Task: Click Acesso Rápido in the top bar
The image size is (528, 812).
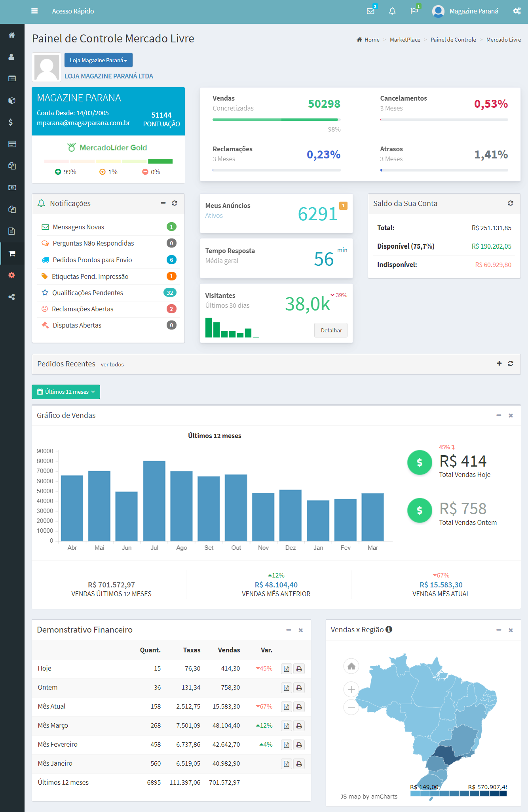Action: (x=73, y=11)
